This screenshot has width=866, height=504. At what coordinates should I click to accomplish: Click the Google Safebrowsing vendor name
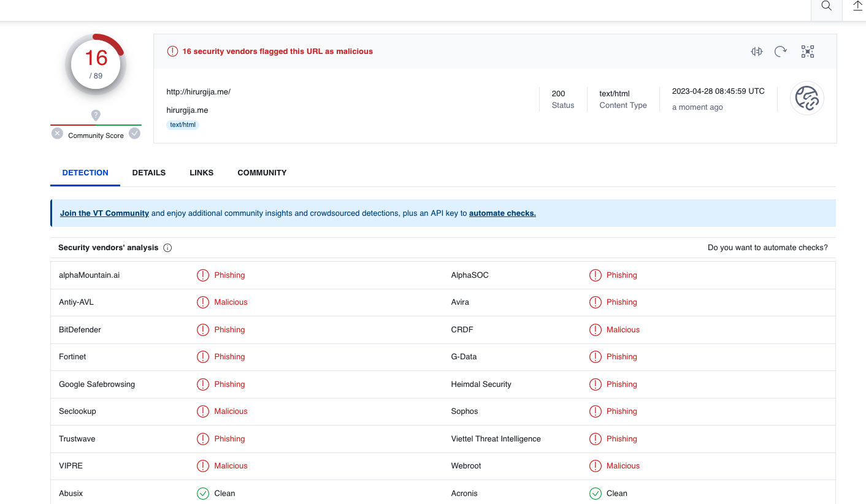tap(97, 384)
